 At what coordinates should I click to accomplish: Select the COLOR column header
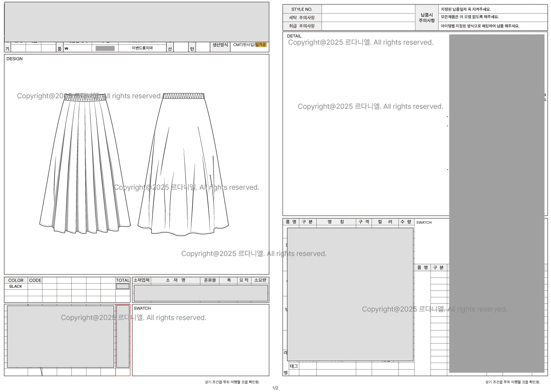pos(16,280)
